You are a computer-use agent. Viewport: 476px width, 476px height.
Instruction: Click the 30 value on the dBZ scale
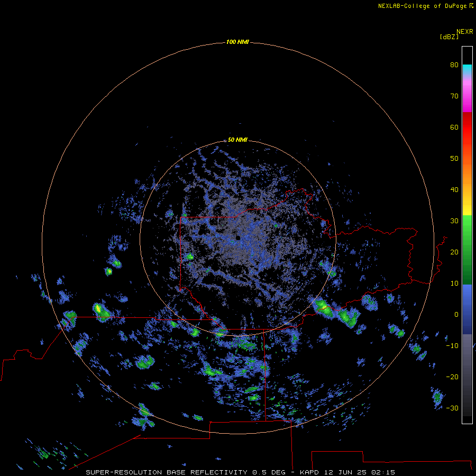(x=454, y=221)
